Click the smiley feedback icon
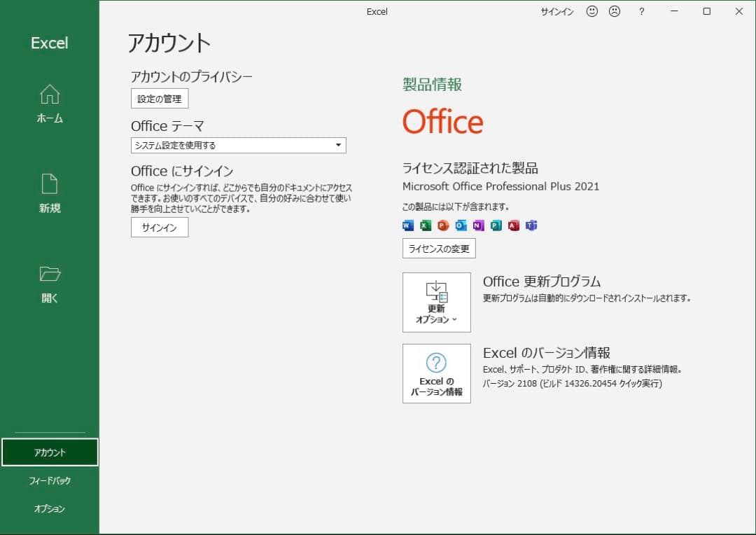Image resolution: width=756 pixels, height=535 pixels. [x=591, y=11]
